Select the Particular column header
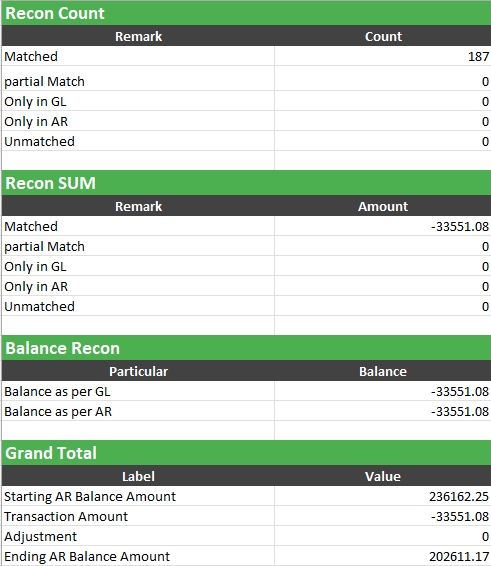Screen dimensions: 491x566 (x=138, y=371)
